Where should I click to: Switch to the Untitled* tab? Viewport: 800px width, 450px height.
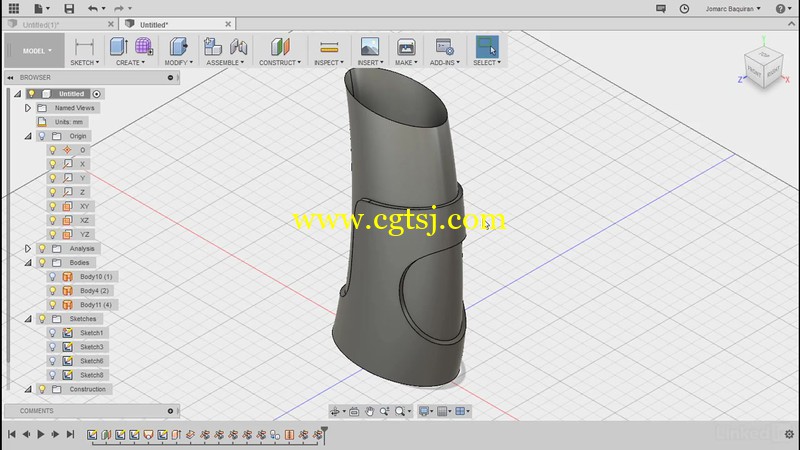coord(154,24)
